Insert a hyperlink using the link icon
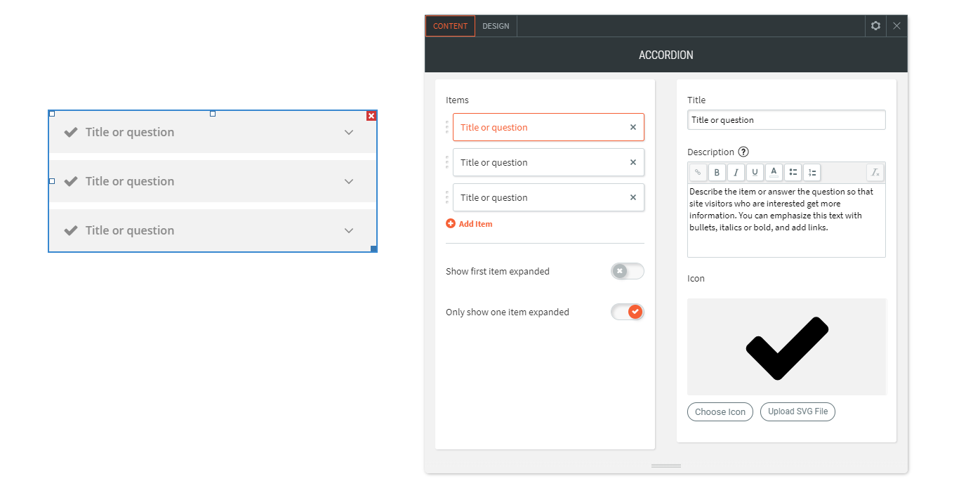This screenshot has height=488, width=980. click(698, 172)
